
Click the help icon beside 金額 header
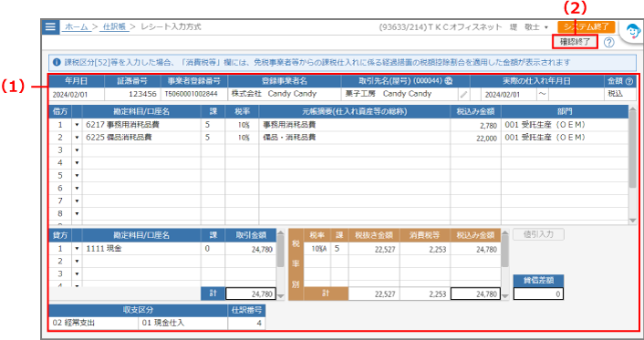[628, 81]
